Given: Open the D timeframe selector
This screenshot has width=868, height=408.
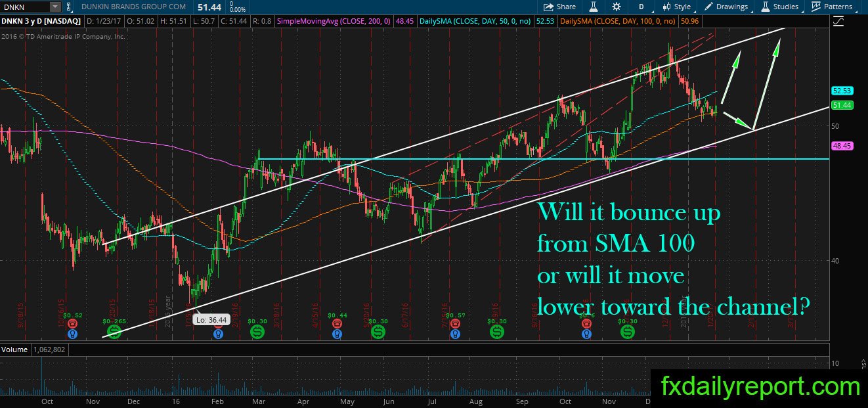Looking at the screenshot, I should (641, 7).
